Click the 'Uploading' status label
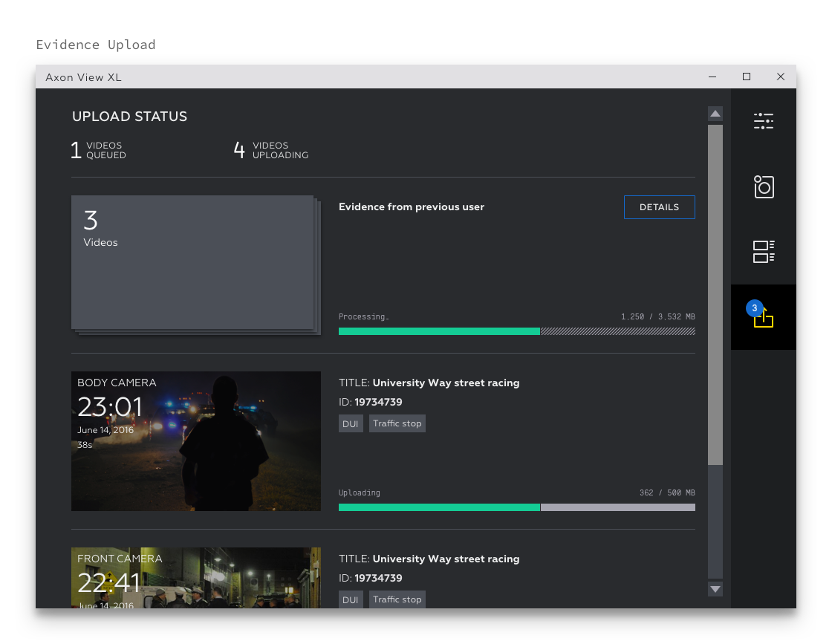The height and width of the screenshot is (644, 832). [x=360, y=492]
